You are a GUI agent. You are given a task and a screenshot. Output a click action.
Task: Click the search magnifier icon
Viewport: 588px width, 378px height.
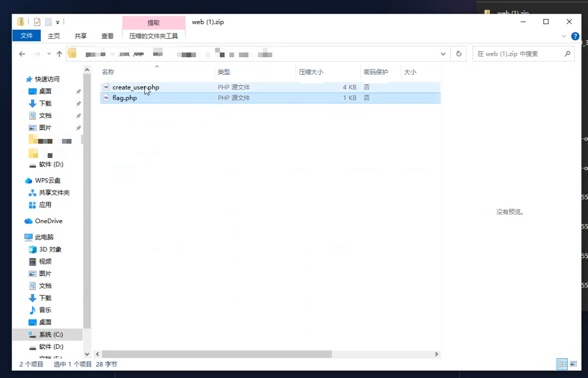point(567,54)
